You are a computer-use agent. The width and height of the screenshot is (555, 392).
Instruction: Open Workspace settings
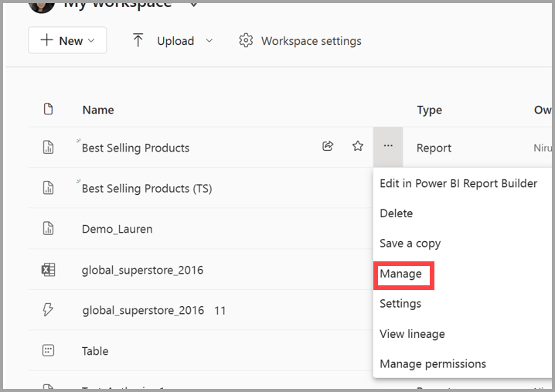(300, 41)
